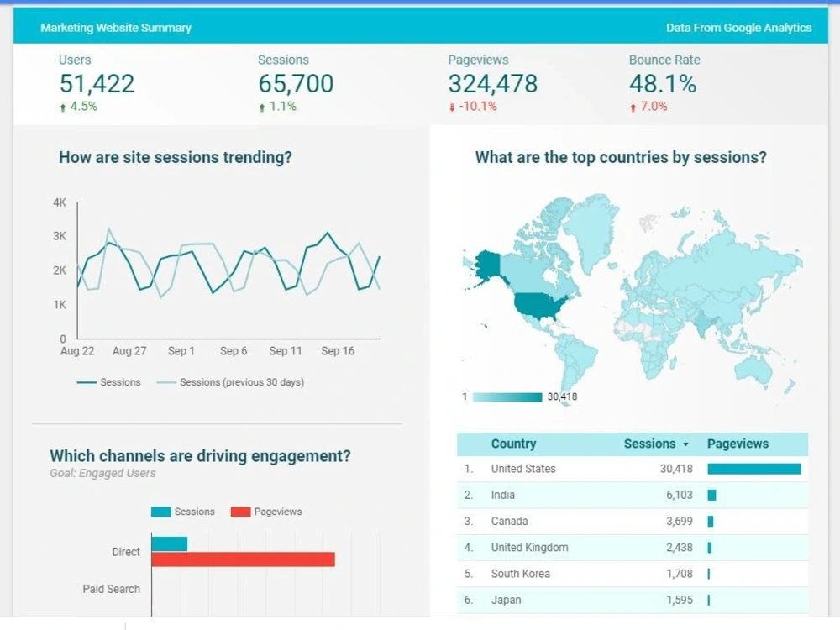The width and height of the screenshot is (840, 630).
Task: Click the Aug 22 axis label
Action: pyautogui.click(x=77, y=351)
